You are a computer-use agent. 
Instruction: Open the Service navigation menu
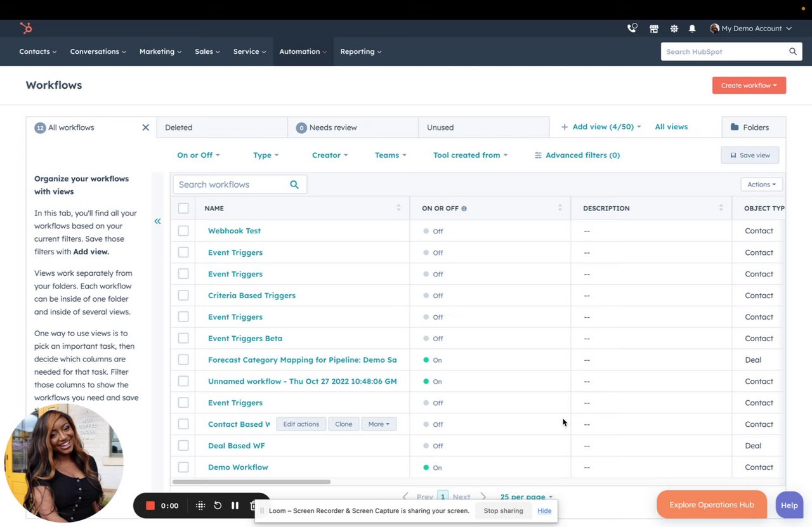250,51
